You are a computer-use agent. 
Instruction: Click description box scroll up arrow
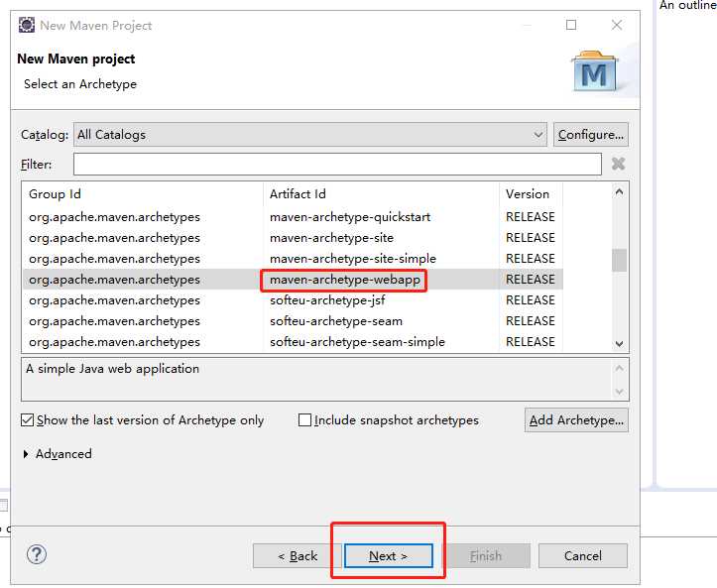tap(619, 368)
